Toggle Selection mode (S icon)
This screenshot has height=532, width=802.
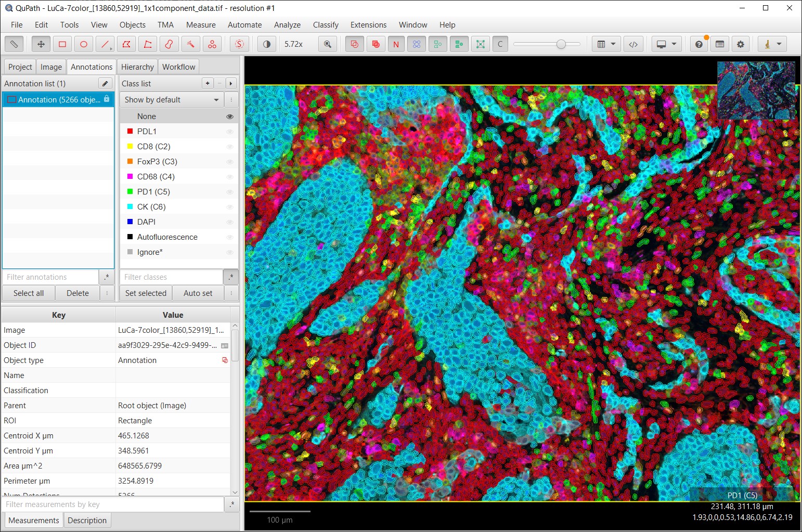[x=239, y=44]
